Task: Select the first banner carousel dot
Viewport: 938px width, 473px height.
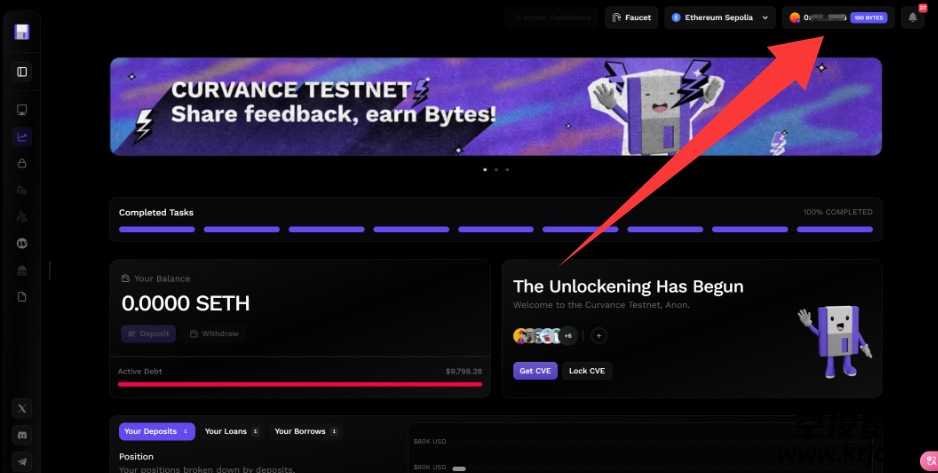Action: [485, 169]
